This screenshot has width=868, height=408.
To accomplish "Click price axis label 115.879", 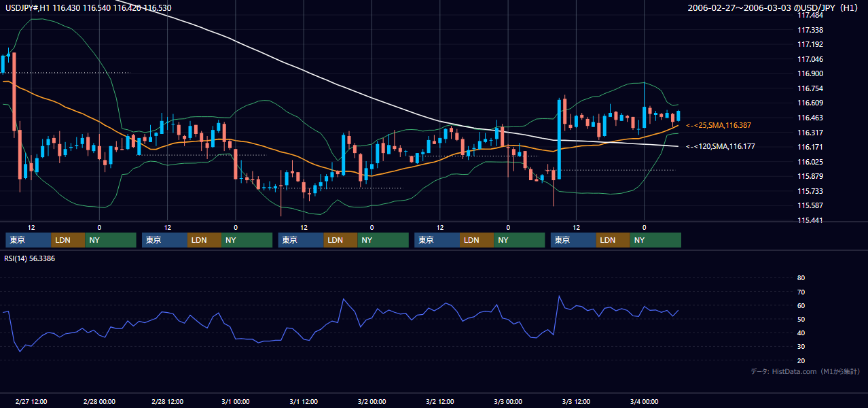I will (810, 176).
